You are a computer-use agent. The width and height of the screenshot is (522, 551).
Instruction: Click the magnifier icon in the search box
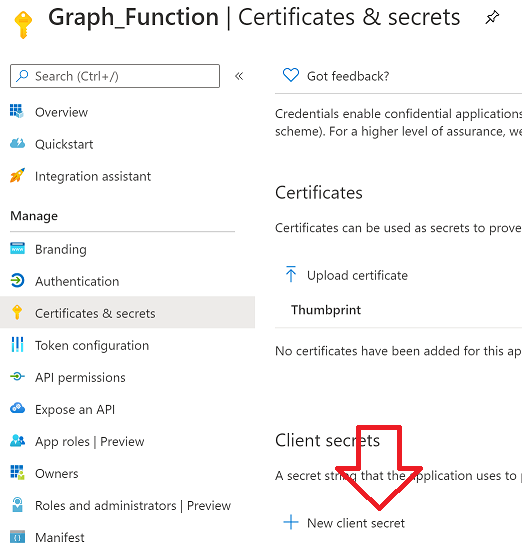(x=22, y=76)
